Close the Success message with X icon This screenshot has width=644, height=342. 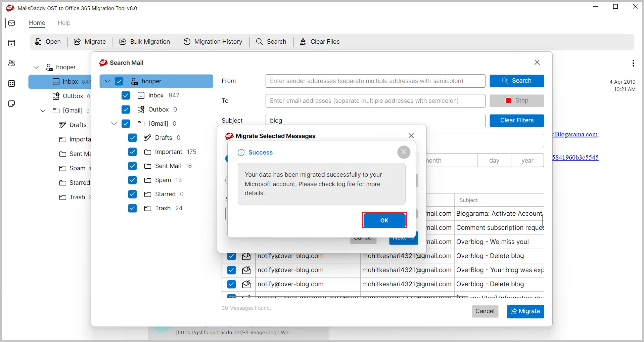404,152
